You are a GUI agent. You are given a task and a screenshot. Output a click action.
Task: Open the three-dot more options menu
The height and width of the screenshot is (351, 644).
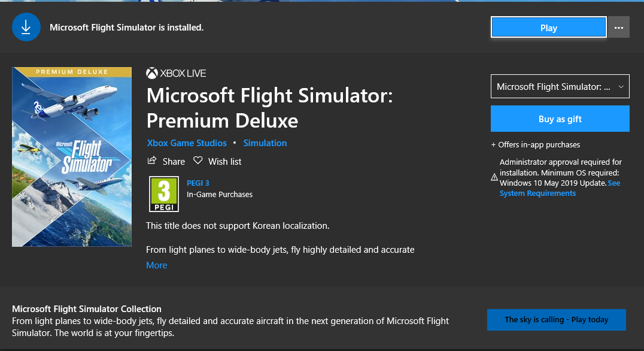pyautogui.click(x=619, y=28)
